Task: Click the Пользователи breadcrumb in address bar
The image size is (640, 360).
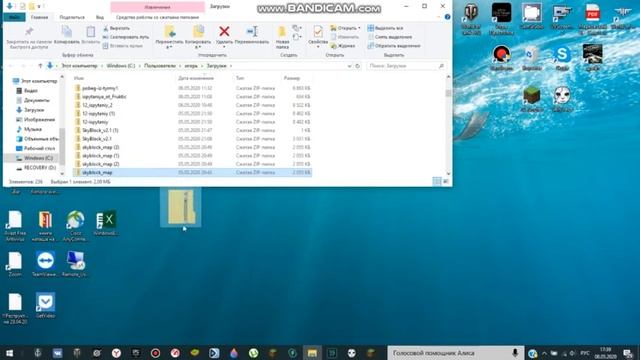Action: point(160,66)
